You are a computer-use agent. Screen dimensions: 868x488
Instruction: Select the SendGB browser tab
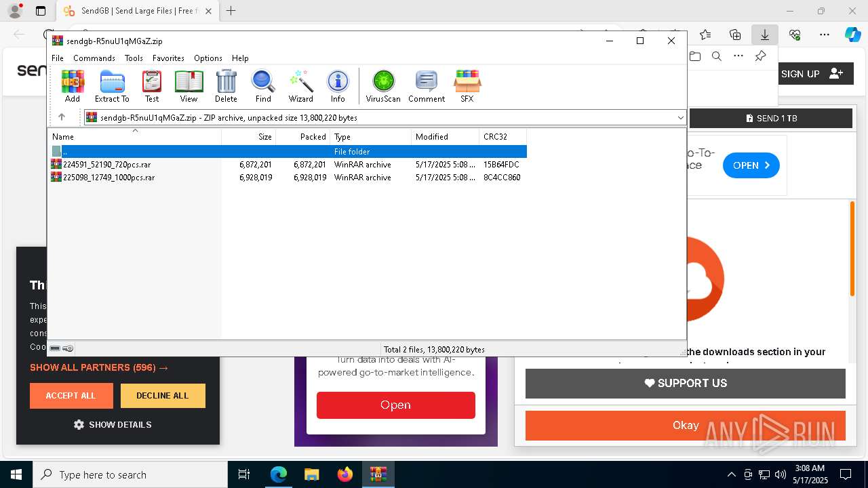point(139,11)
